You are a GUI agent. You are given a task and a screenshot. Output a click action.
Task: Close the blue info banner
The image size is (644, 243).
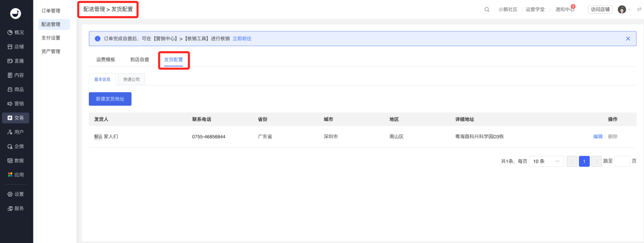tap(628, 39)
